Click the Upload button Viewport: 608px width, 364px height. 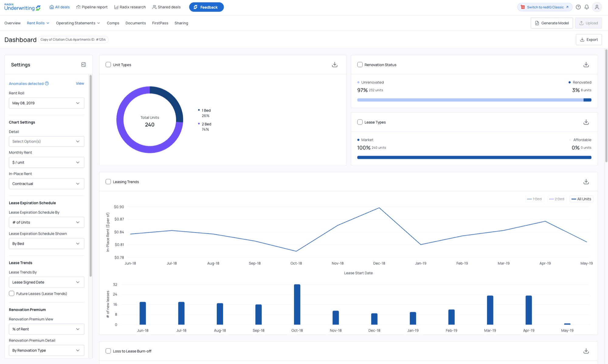coord(588,23)
